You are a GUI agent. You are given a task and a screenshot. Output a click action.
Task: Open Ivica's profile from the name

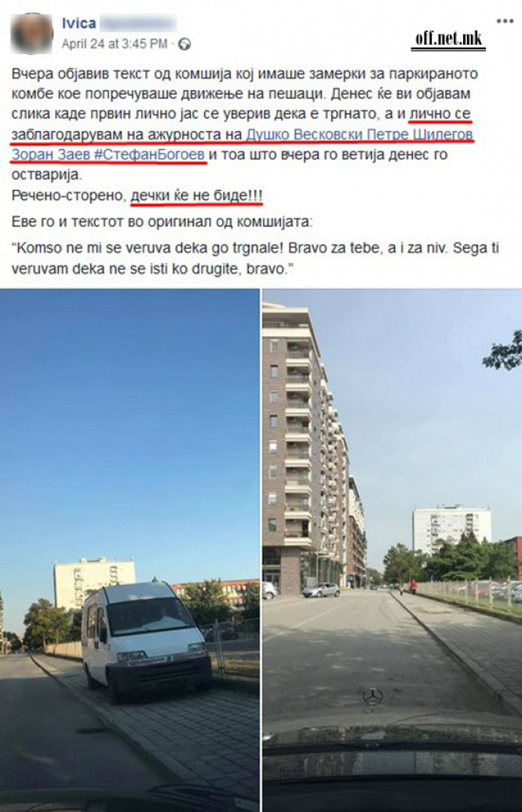click(x=78, y=24)
